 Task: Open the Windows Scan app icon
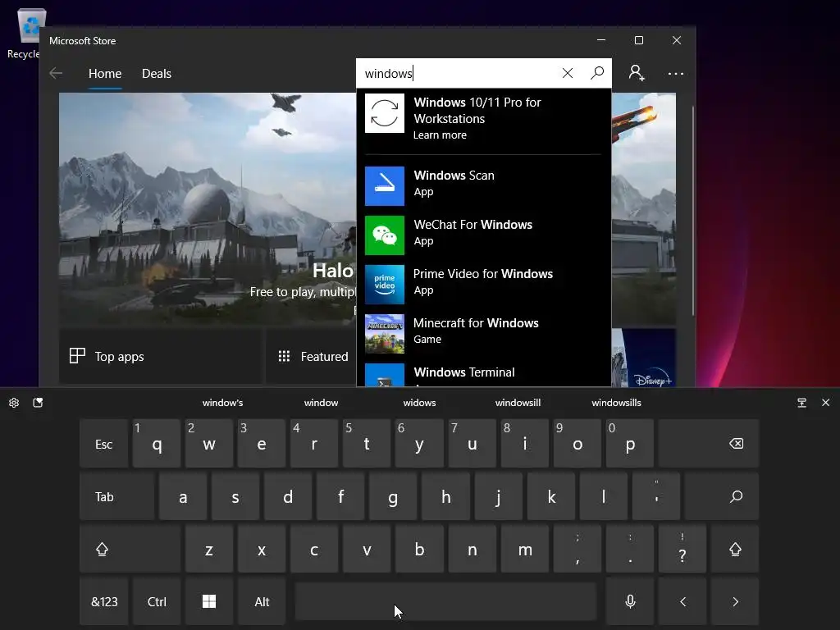[x=385, y=186]
